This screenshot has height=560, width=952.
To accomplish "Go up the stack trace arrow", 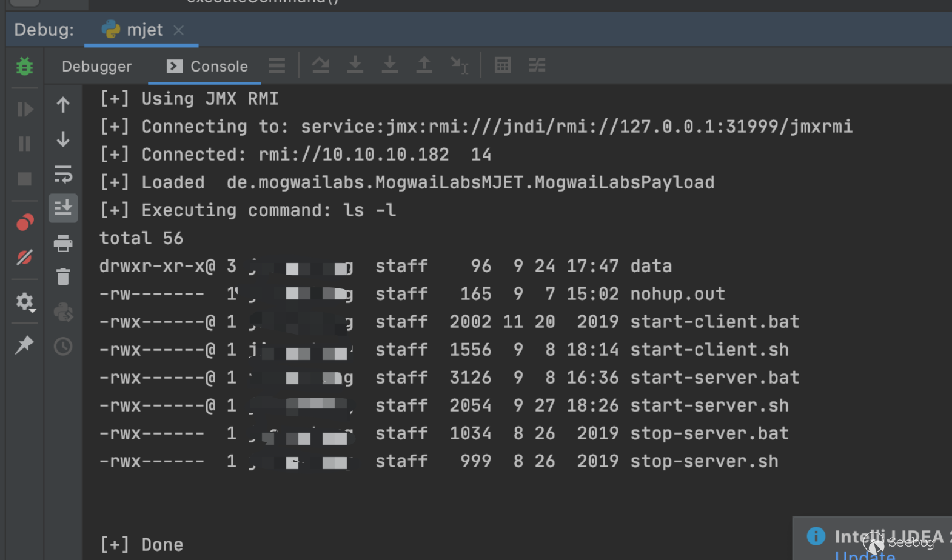I will (63, 105).
